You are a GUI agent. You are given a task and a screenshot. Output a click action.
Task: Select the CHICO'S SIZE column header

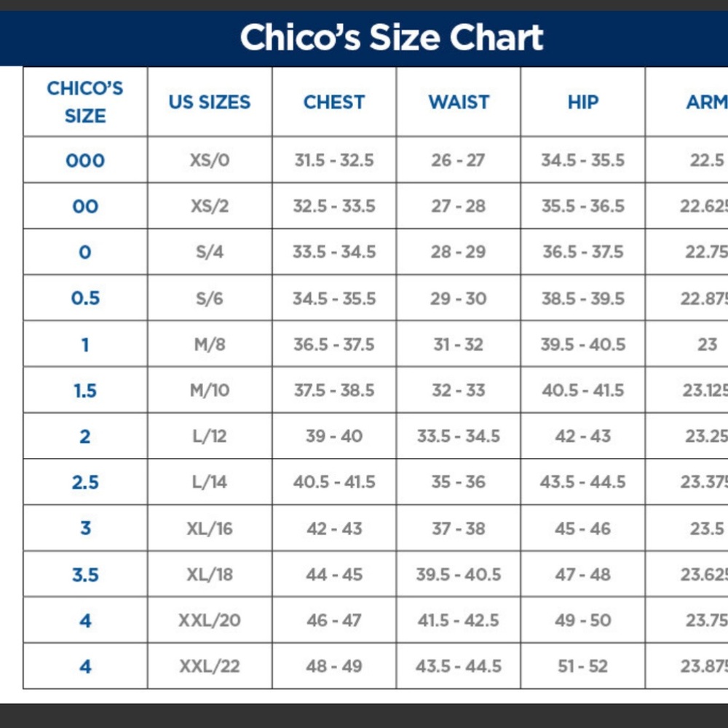[85, 102]
